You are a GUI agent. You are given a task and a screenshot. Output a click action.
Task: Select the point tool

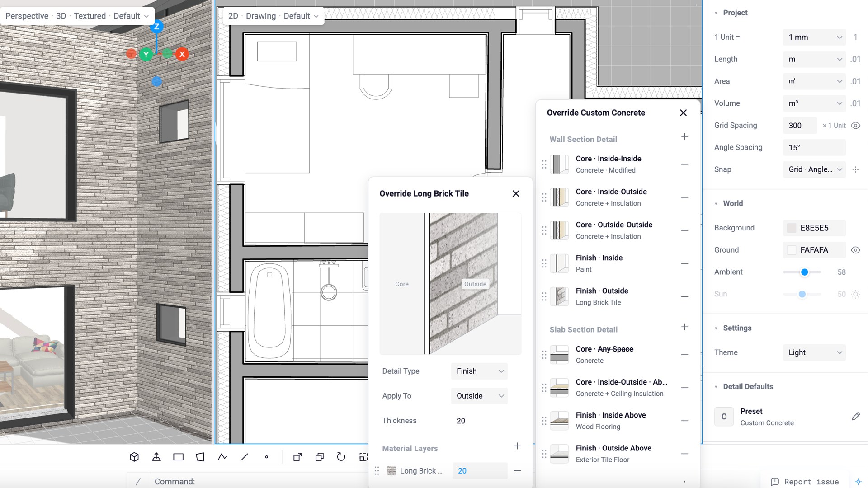tap(267, 457)
